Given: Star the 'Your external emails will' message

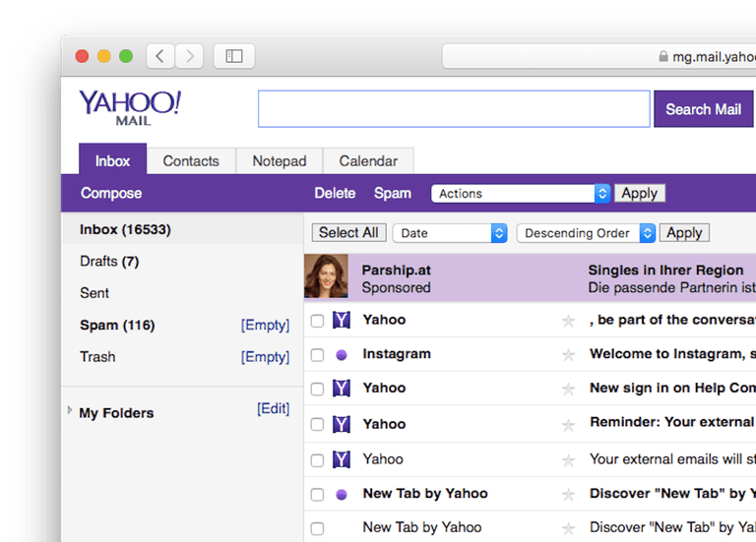Looking at the screenshot, I should [x=568, y=460].
